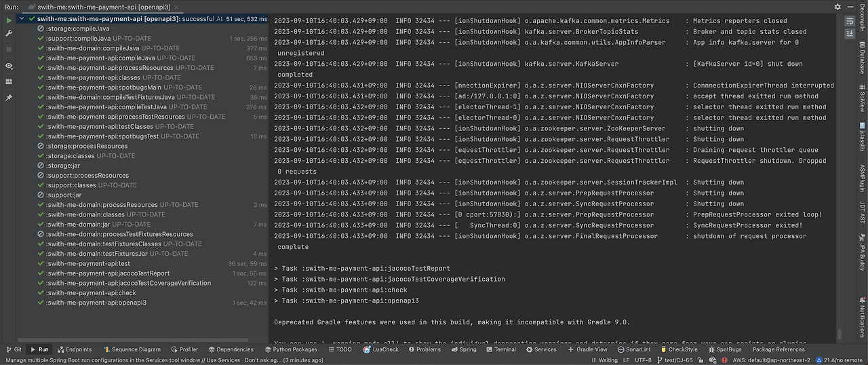Open the SpotBugs tool window
Screen dimensions: 868x365
coord(724,349)
